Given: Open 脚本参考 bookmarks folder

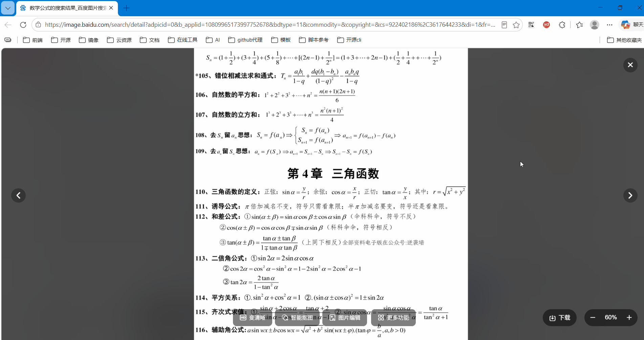Looking at the screenshot, I should 314,40.
